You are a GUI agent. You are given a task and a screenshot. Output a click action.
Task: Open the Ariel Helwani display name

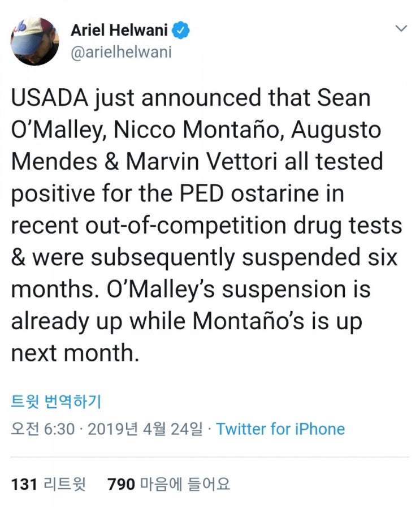pyautogui.click(x=119, y=31)
